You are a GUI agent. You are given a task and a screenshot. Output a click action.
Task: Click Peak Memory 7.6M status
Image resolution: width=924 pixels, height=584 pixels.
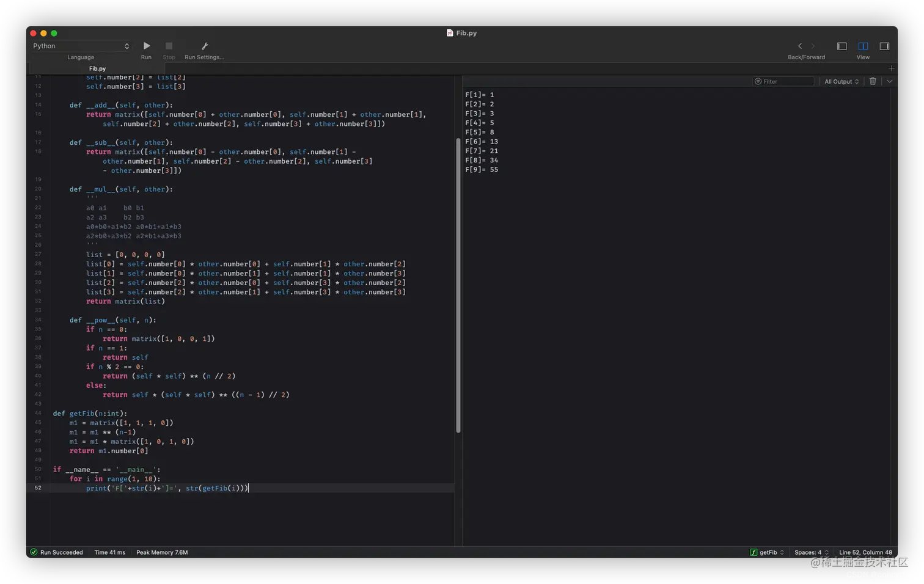click(162, 552)
